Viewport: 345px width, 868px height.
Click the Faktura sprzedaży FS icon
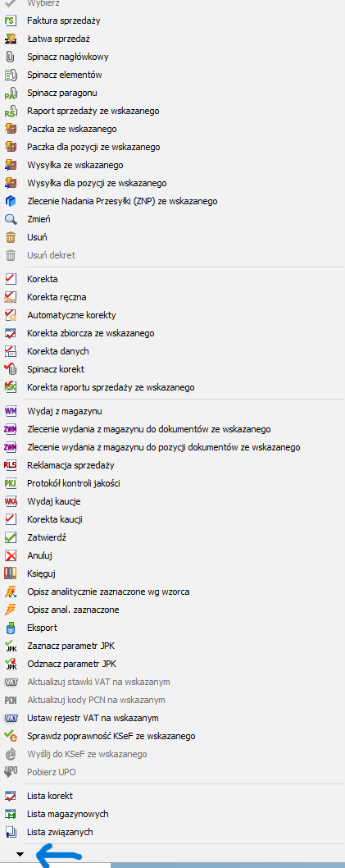tap(11, 21)
